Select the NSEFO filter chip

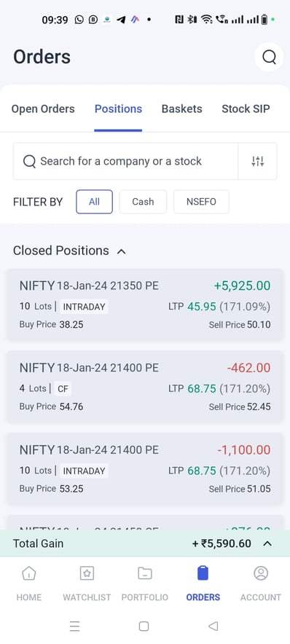point(201,202)
